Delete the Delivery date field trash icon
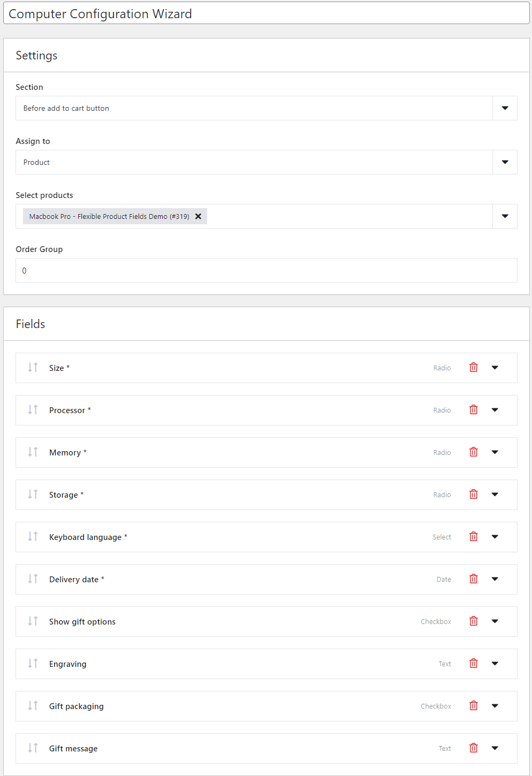532x776 pixels. click(474, 579)
